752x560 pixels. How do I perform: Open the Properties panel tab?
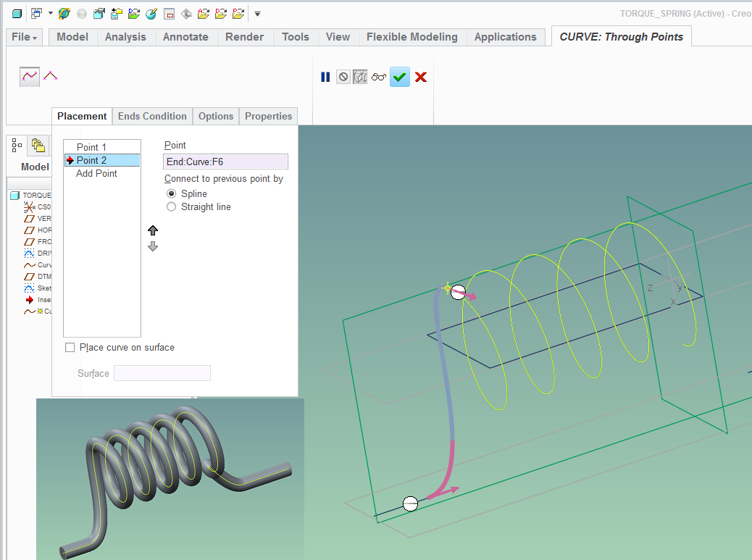point(269,116)
